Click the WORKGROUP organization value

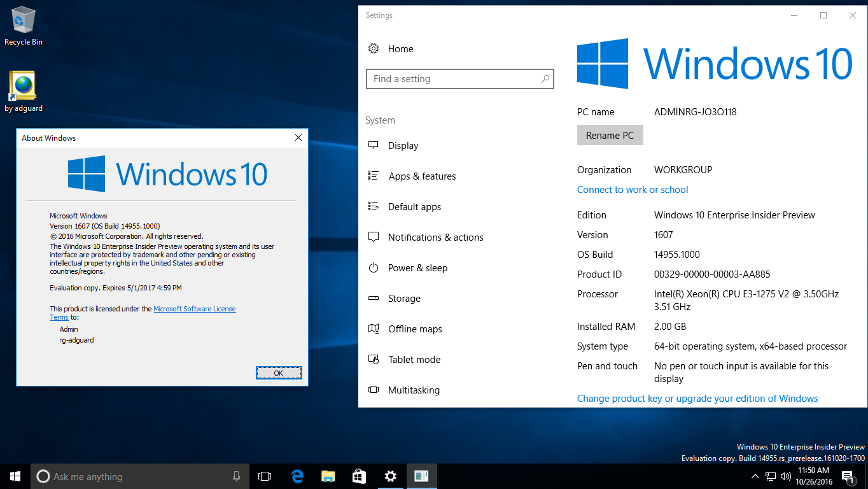(x=683, y=170)
